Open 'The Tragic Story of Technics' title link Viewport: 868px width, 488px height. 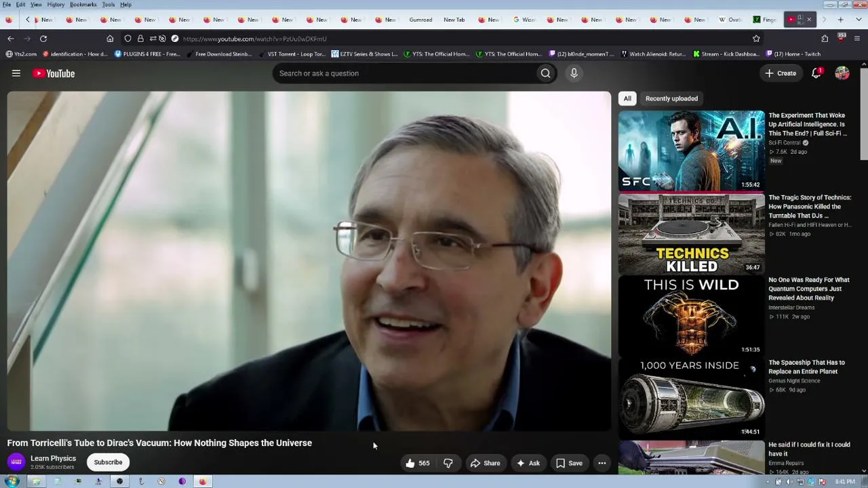tap(809, 207)
